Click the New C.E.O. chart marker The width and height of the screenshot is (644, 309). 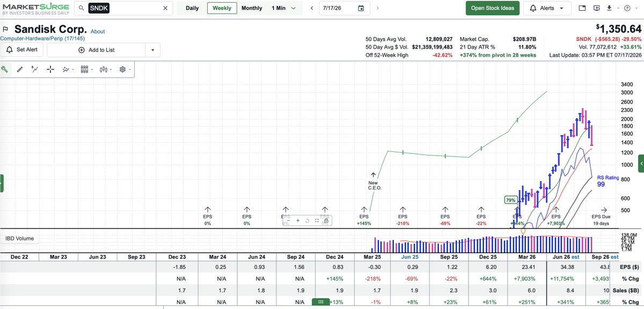[373, 182]
